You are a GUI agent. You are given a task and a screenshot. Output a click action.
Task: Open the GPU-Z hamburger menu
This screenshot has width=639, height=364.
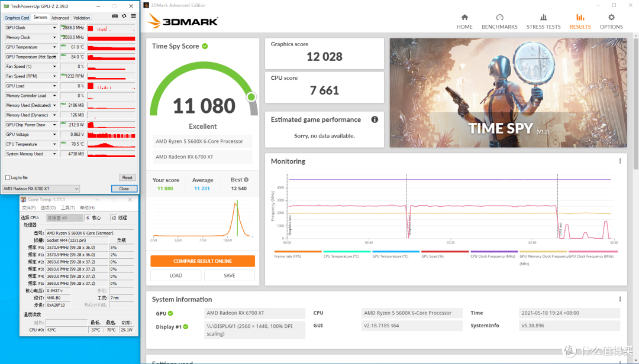(133, 17)
